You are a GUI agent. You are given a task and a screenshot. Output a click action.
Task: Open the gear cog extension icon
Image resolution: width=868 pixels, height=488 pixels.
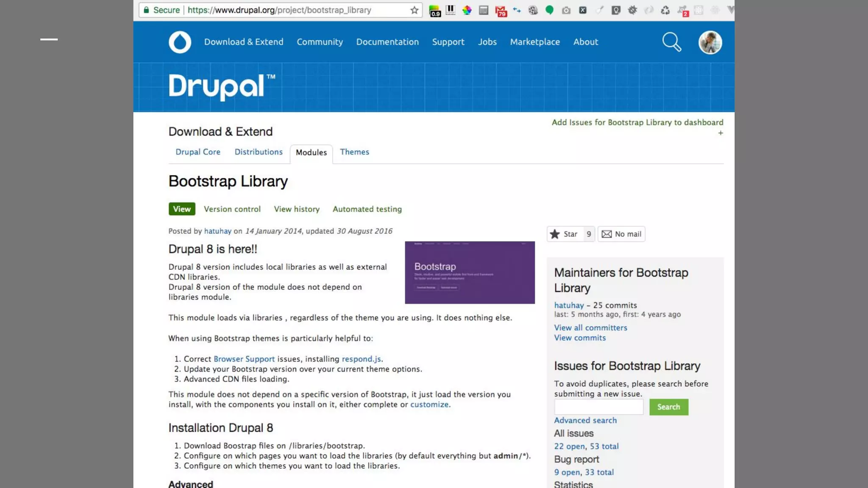632,10
